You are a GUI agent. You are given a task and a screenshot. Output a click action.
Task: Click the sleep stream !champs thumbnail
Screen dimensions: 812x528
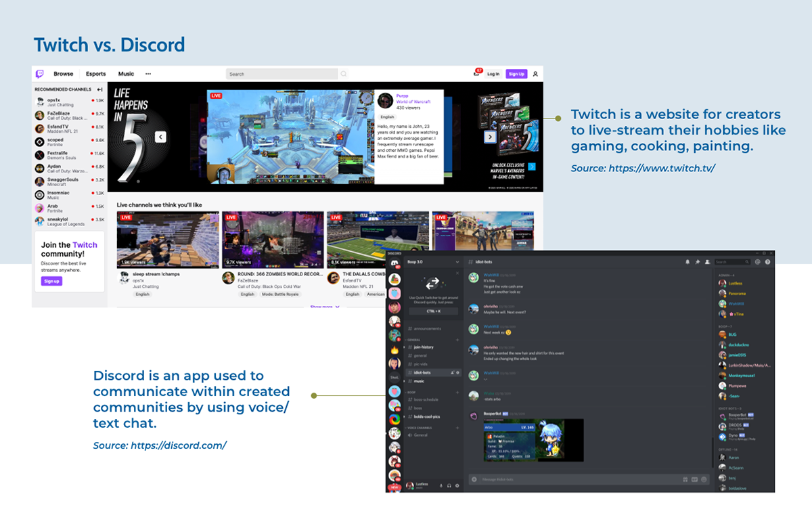[168, 240]
